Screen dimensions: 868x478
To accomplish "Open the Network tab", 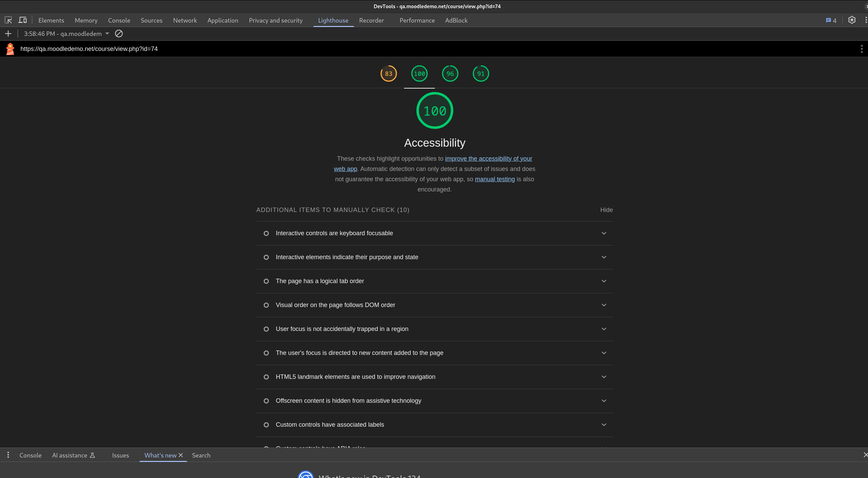I will [185, 20].
